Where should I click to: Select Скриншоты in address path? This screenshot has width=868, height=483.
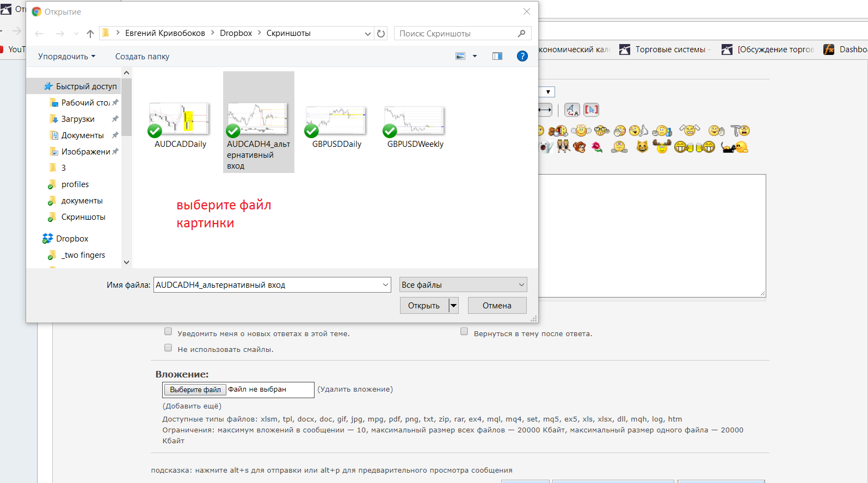tap(288, 33)
